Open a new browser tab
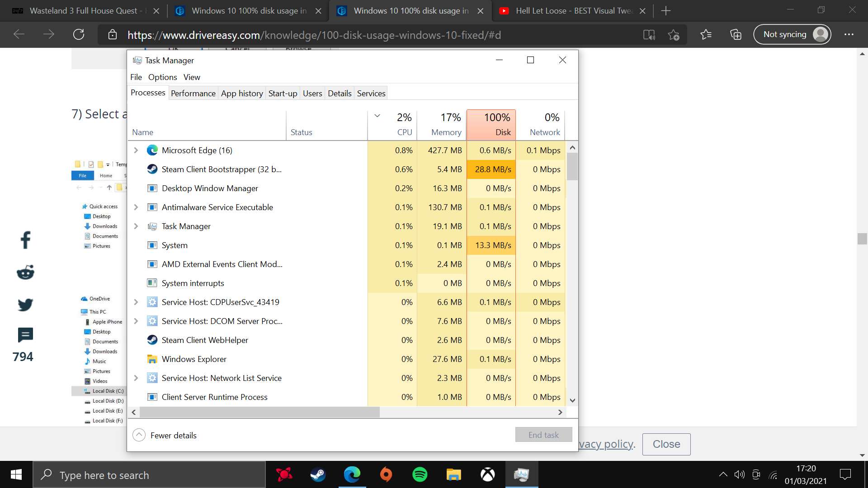868x488 pixels. 665,10
